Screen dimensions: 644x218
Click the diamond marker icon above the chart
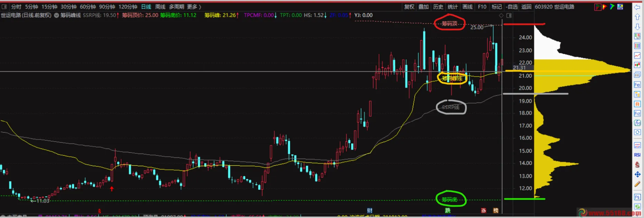(x=501, y=15)
